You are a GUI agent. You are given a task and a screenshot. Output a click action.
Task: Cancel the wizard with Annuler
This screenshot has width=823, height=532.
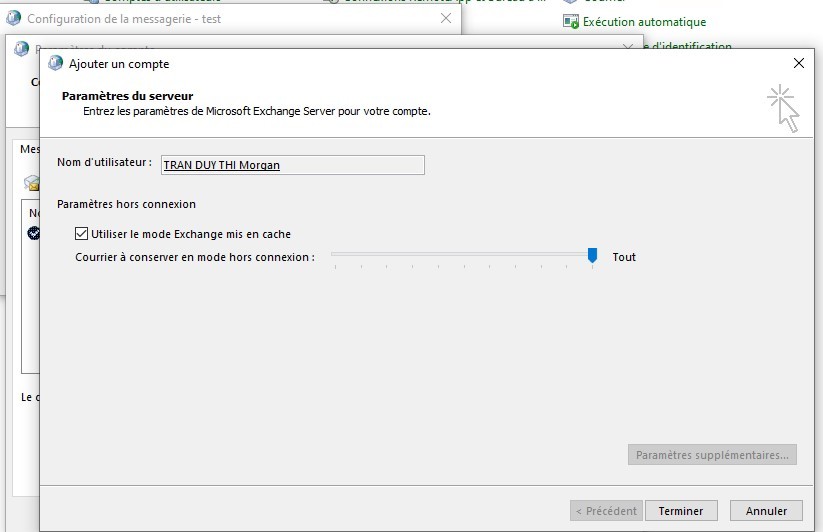[766, 511]
